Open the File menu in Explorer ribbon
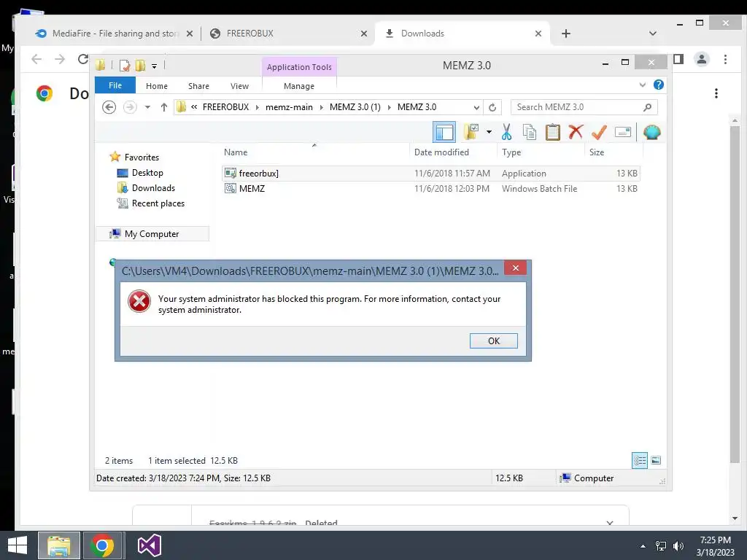Screen dimensions: 747x560 click(x=115, y=85)
